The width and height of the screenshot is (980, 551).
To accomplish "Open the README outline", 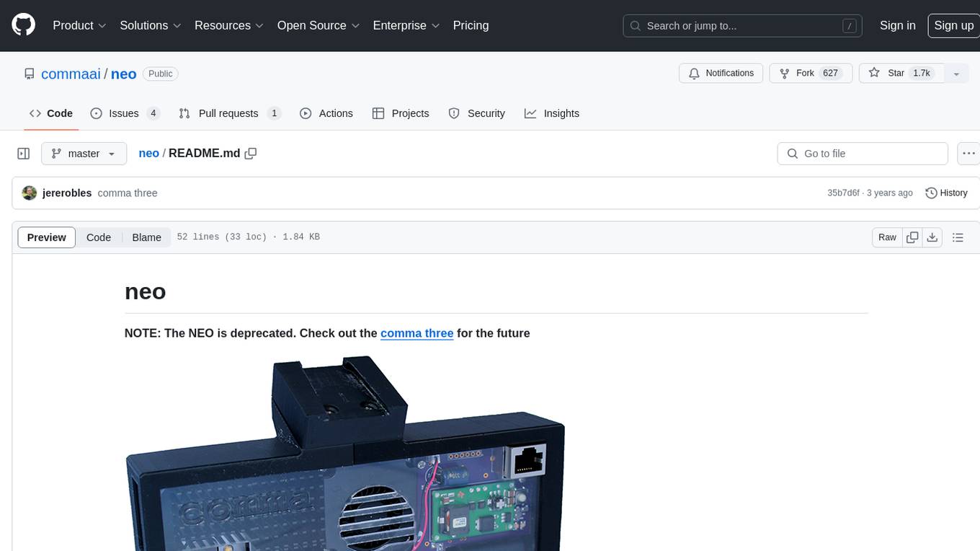I will click(x=958, y=237).
